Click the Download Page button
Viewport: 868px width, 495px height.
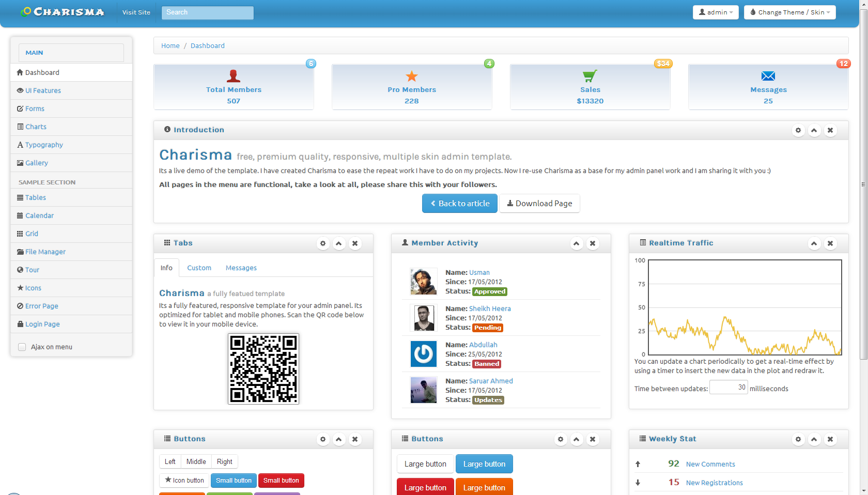click(539, 204)
